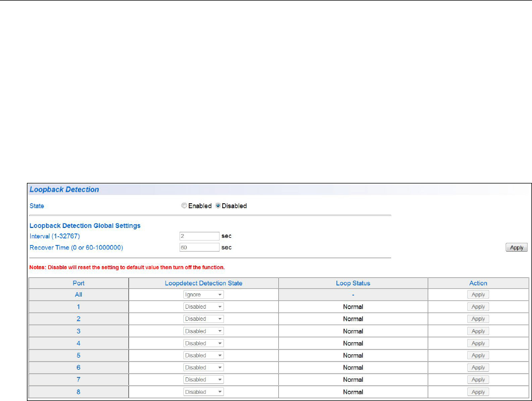Click the Recover Time input field
This screenshot has height=401, width=532.
coord(199,248)
